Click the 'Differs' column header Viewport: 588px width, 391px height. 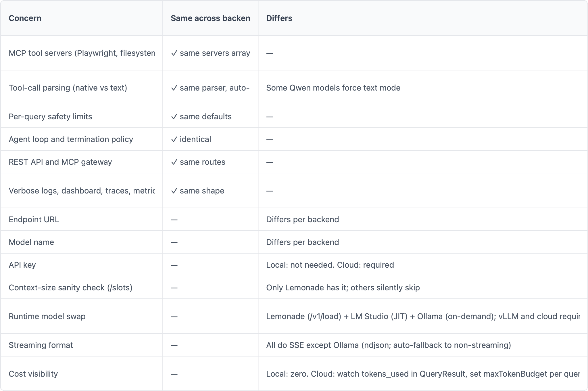279,18
